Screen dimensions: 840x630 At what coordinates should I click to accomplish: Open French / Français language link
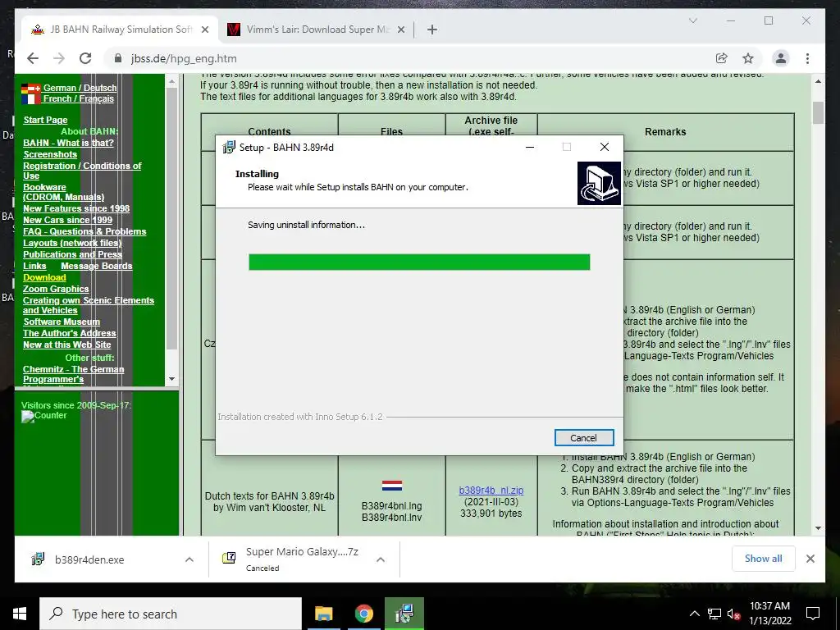[x=79, y=98]
